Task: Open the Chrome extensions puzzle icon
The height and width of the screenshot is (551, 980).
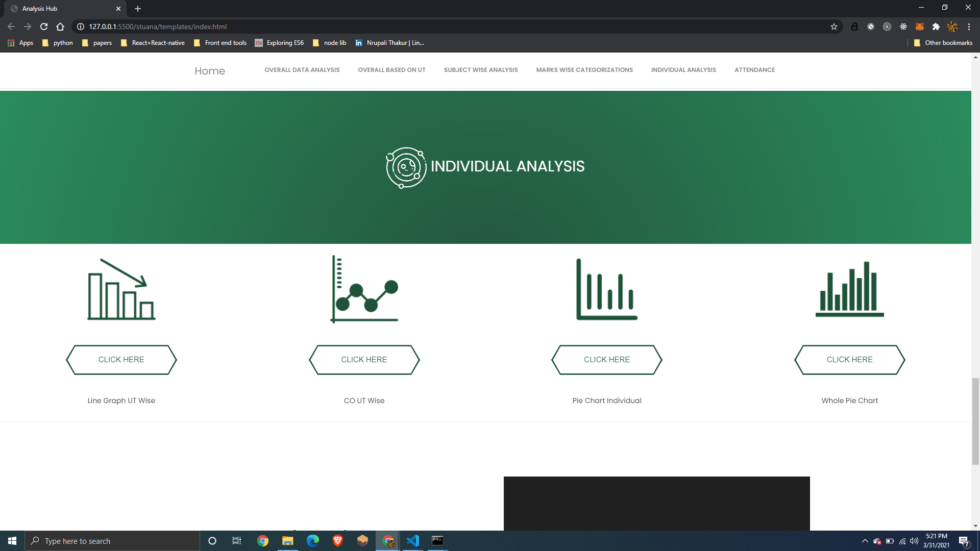Action: (x=937, y=27)
